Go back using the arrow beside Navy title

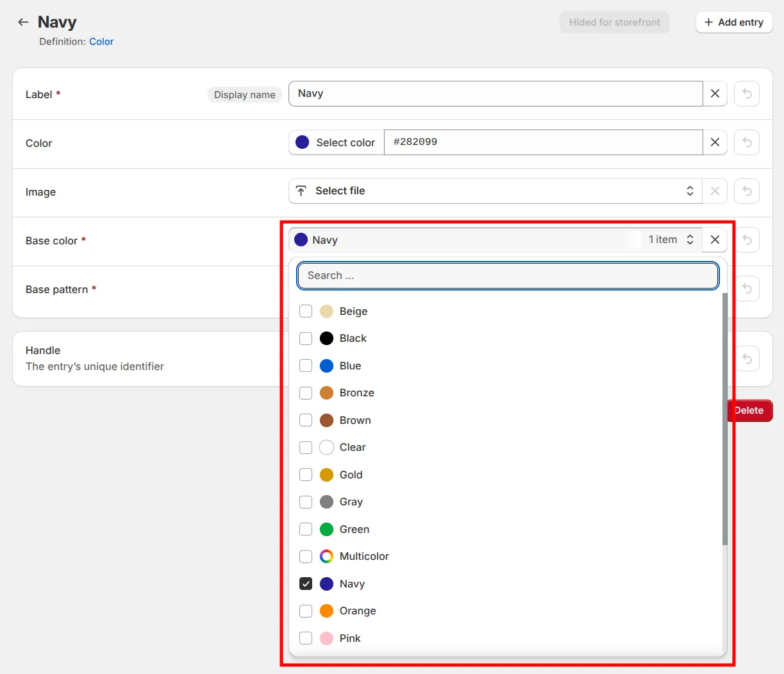click(23, 22)
